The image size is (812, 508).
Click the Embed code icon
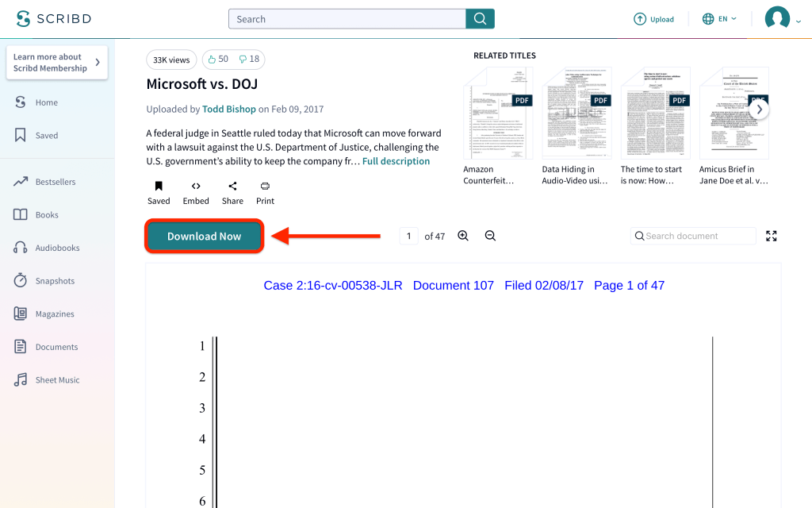point(196,187)
